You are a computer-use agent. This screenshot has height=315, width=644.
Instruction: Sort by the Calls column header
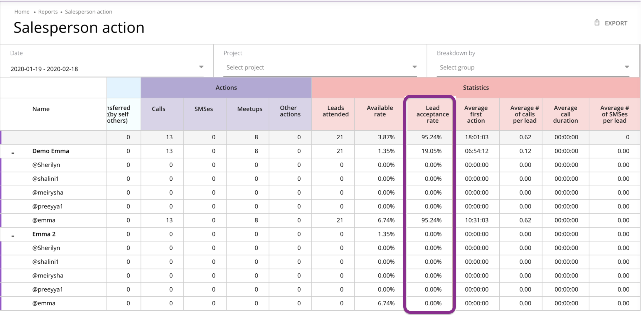click(159, 109)
